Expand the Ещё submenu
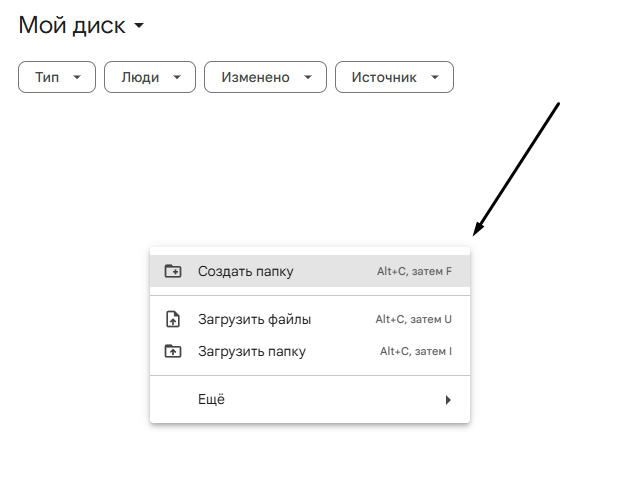 pyautogui.click(x=310, y=399)
